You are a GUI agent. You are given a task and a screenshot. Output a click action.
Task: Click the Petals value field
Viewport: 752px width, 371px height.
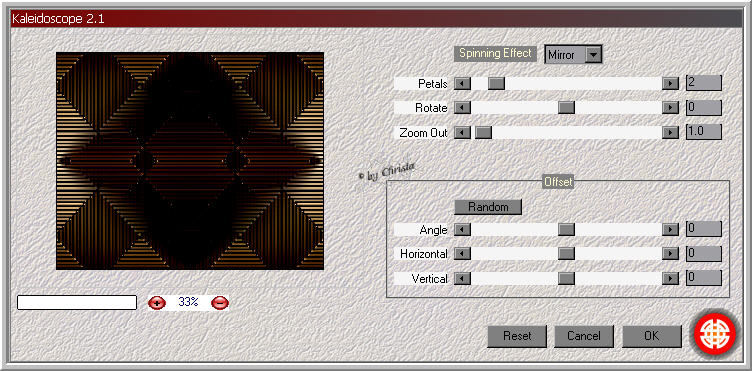click(x=704, y=83)
